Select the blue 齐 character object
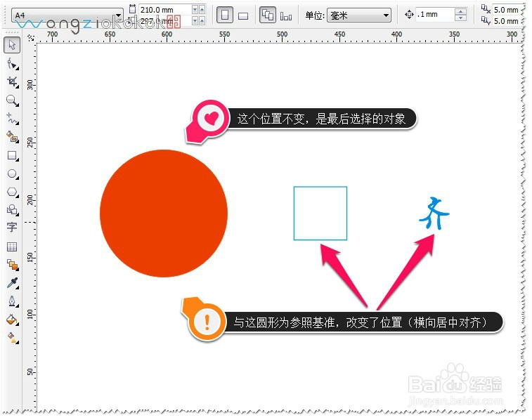Screen dimensions: 532x420 [434, 214]
